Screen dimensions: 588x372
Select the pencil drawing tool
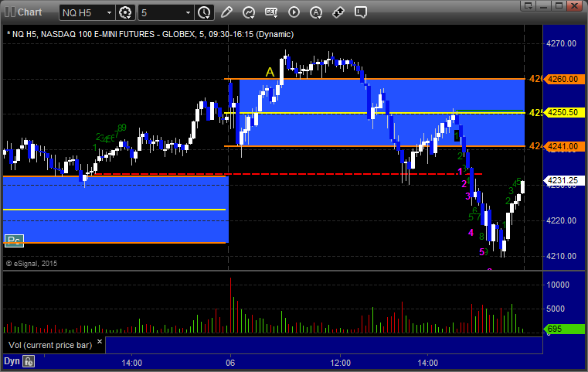click(x=226, y=12)
